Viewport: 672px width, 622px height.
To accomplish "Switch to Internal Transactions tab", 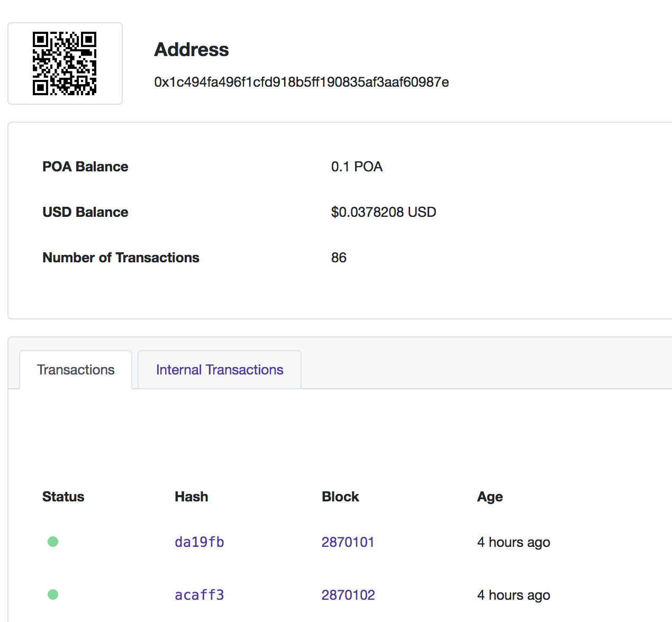I will point(220,370).
